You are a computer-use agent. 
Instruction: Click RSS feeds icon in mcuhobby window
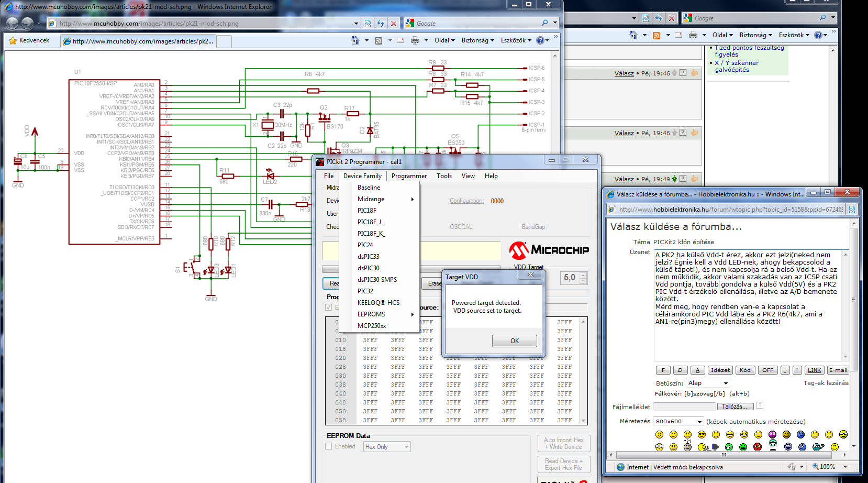379,40
